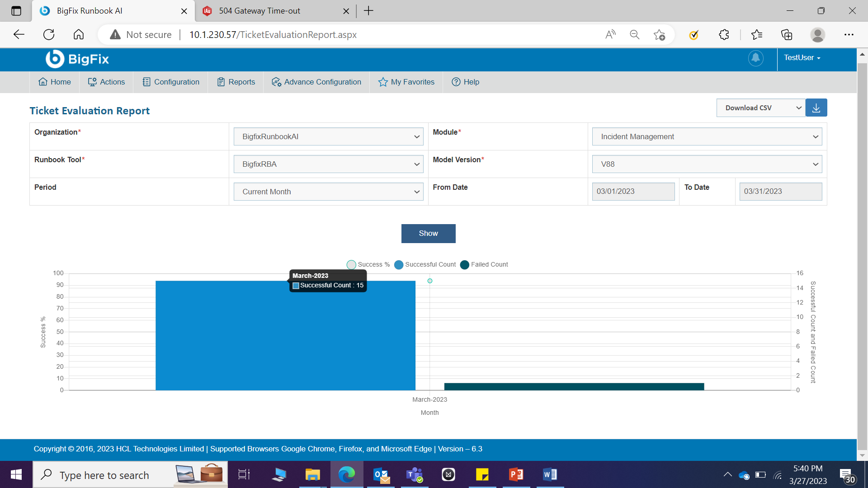868x488 pixels.
Task: Add page to favorites star icon
Action: tap(659, 35)
